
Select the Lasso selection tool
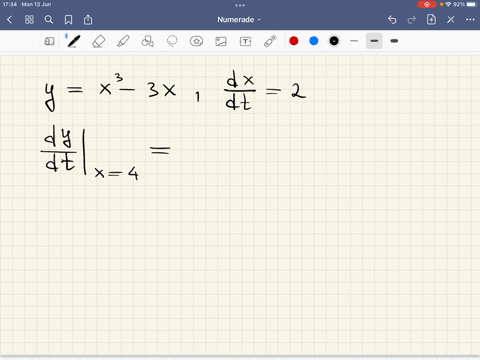click(x=172, y=41)
